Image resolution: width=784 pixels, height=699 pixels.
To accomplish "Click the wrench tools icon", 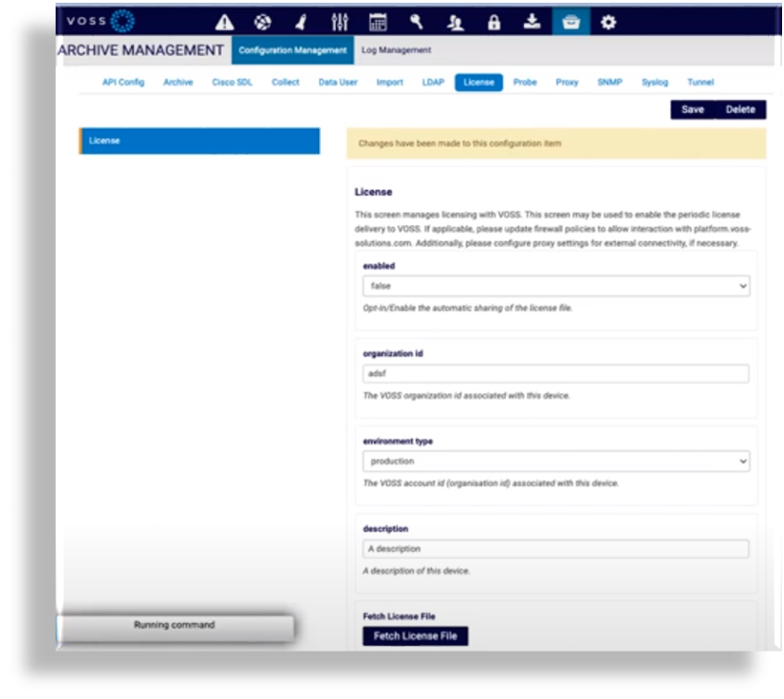I will (x=416, y=22).
